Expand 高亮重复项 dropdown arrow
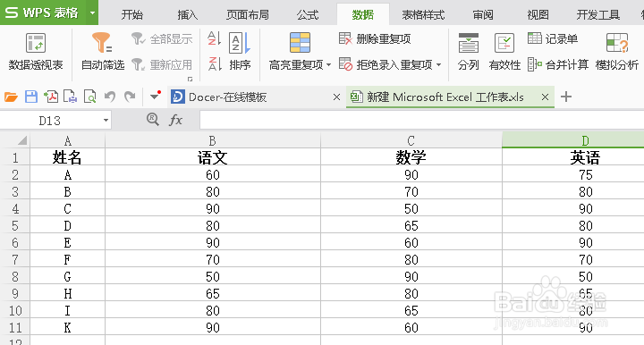Viewport: 644px width, 345px height. coord(328,65)
